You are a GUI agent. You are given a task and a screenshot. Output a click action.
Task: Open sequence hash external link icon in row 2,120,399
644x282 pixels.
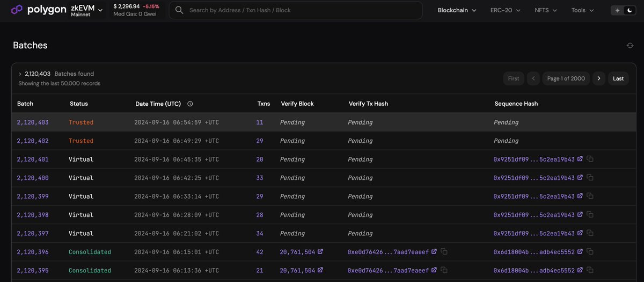[580, 196]
